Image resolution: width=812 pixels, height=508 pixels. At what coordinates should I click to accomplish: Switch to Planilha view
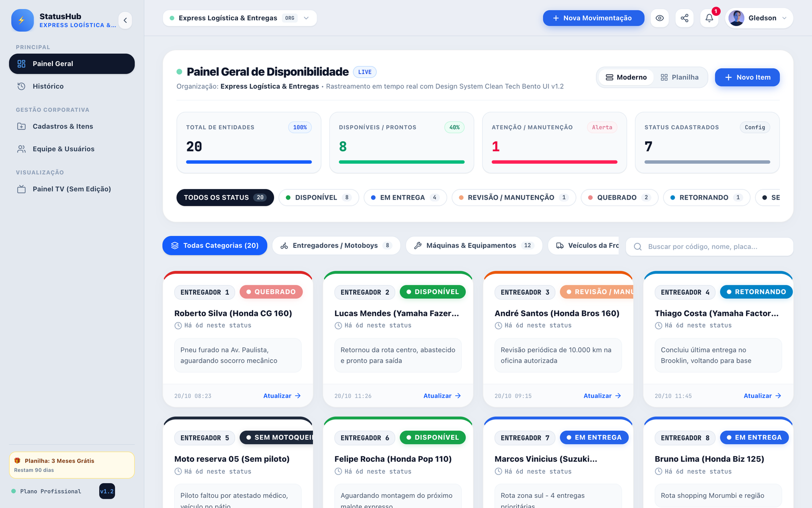pos(680,77)
